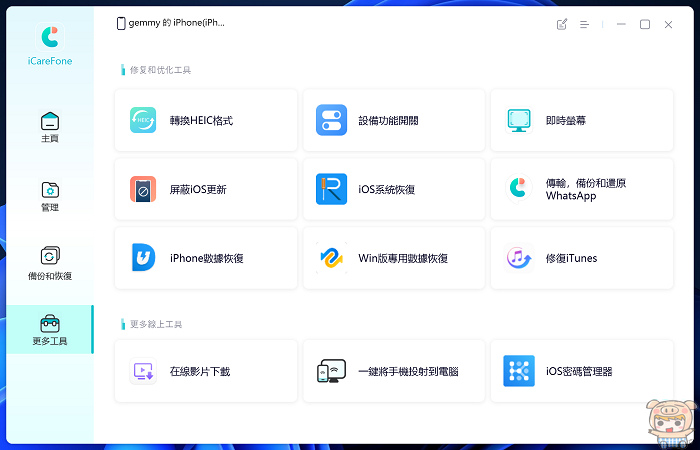700x450 pixels.
Task: Open the 主頁 home sidebar tab
Action: click(50, 127)
